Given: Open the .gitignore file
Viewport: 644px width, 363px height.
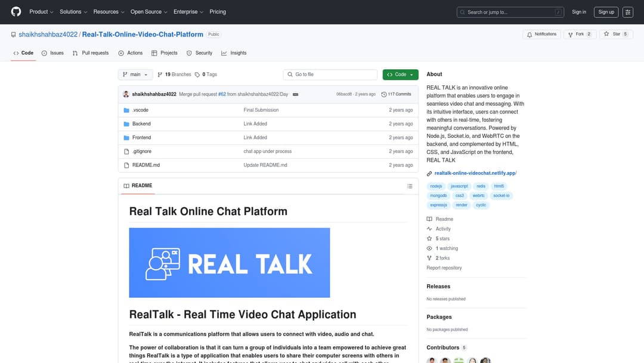Looking at the screenshot, I should (142, 151).
